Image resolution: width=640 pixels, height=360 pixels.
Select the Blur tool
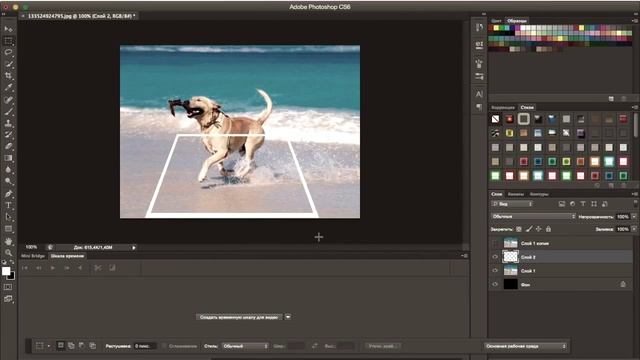8,170
